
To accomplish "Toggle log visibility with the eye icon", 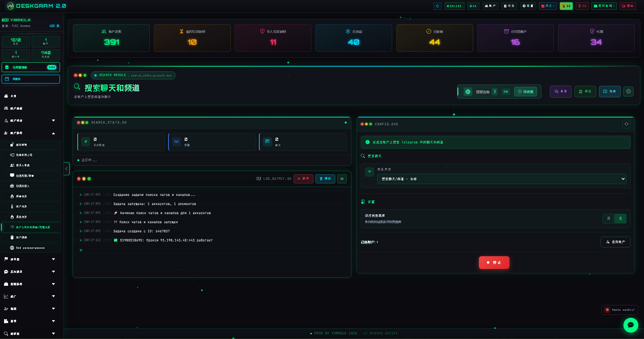I will [342, 179].
